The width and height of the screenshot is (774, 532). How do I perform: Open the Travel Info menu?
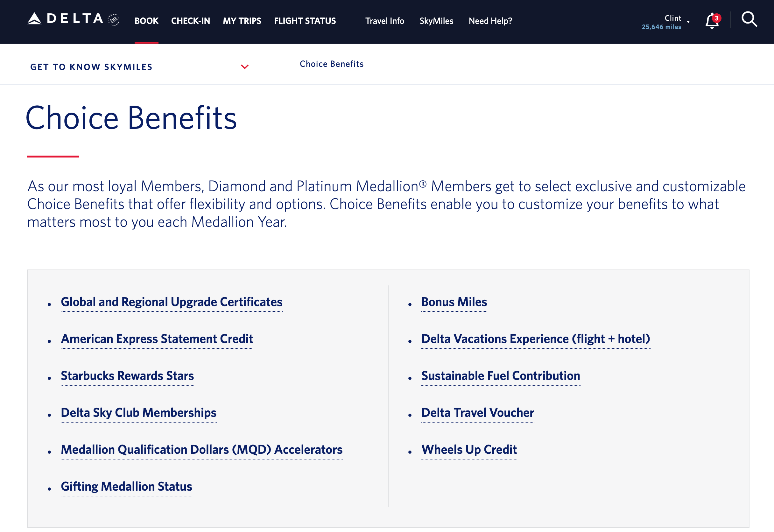384,21
